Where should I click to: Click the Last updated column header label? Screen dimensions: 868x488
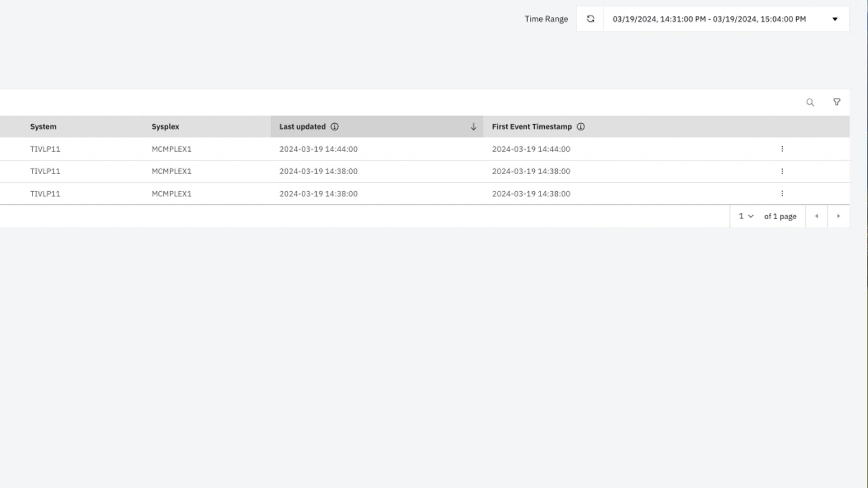tap(302, 127)
